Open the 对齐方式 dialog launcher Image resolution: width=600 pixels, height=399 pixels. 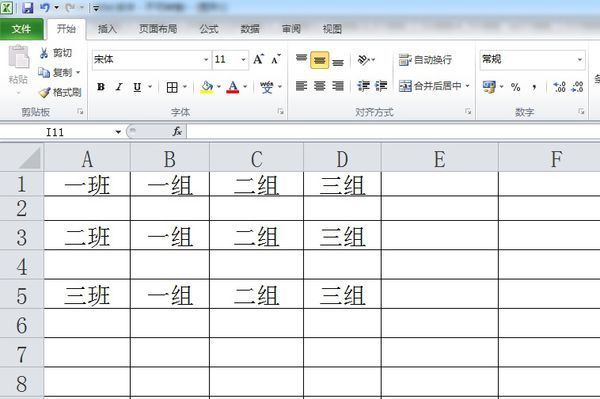point(468,112)
